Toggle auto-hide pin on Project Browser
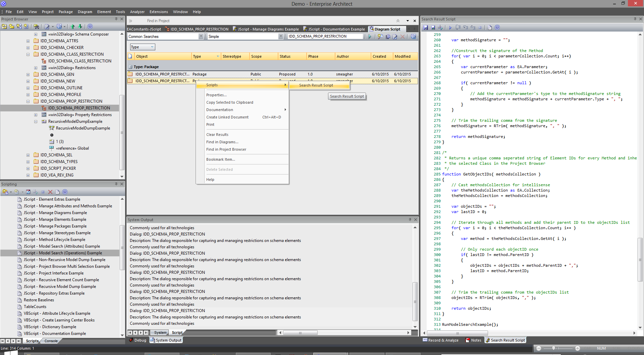The height and width of the screenshot is (355, 644). (116, 19)
